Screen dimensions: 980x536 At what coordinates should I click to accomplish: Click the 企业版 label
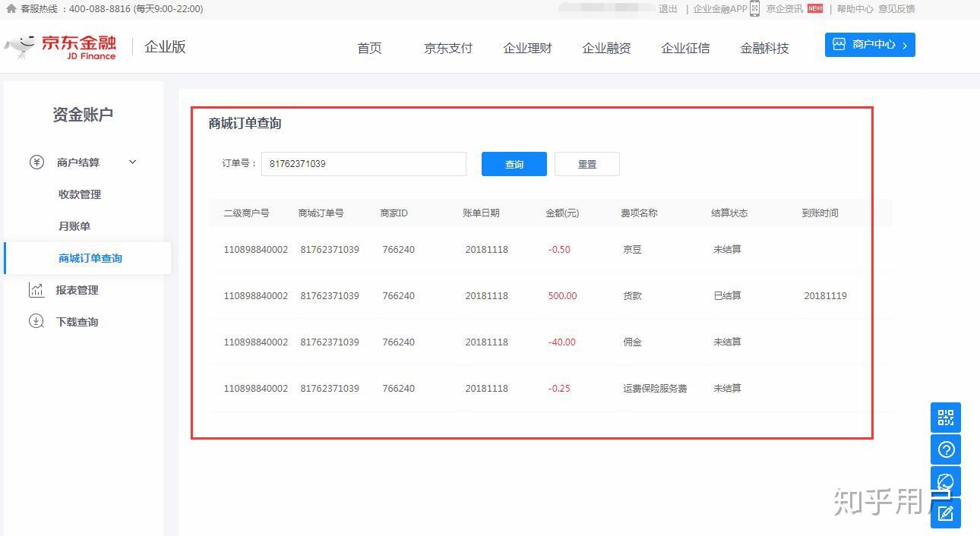[x=165, y=46]
